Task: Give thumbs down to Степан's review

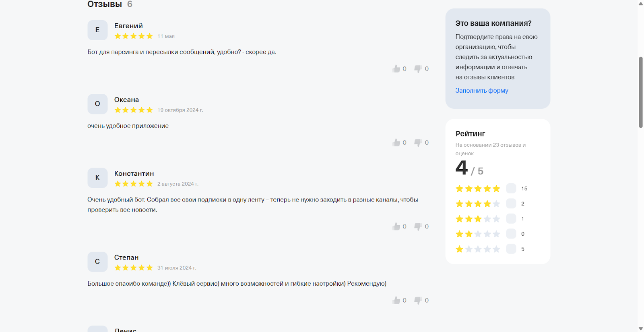Action: point(418,300)
